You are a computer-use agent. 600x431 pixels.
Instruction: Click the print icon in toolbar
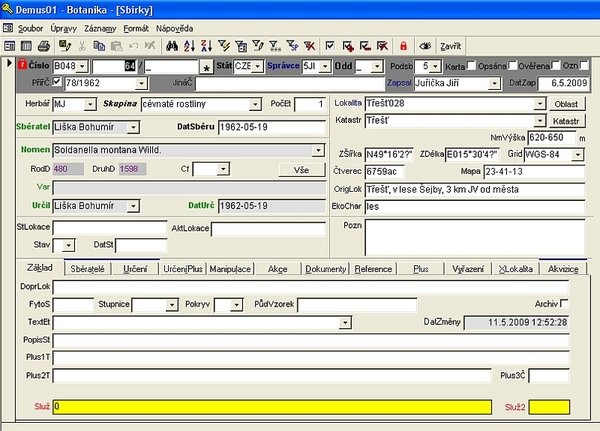(x=43, y=46)
